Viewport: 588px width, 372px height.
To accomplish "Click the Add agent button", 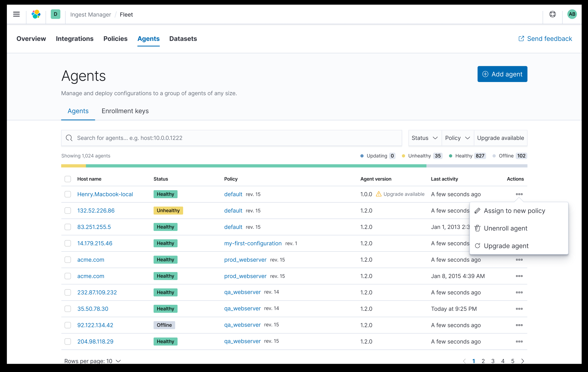I will 502,74.
